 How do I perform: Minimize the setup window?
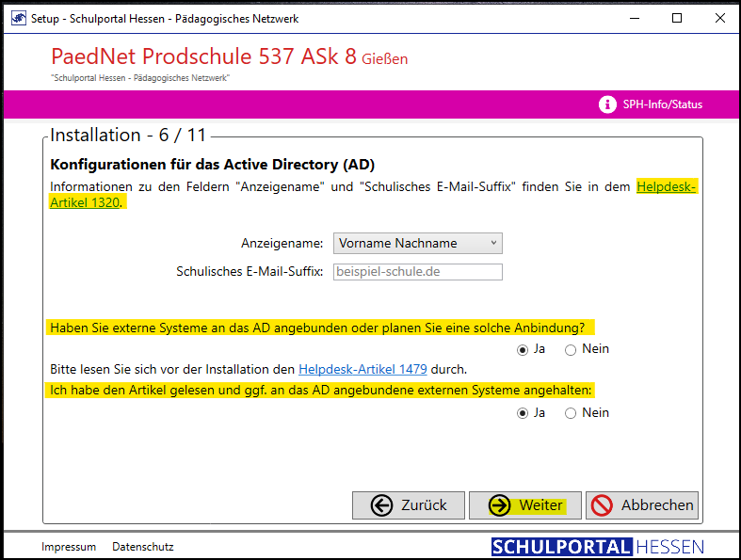(x=635, y=19)
